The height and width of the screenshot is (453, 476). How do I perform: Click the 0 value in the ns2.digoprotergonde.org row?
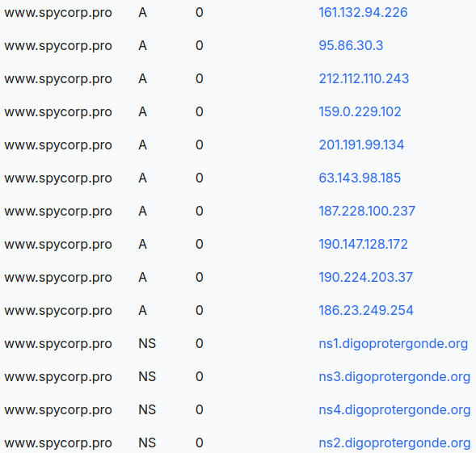[x=200, y=443]
